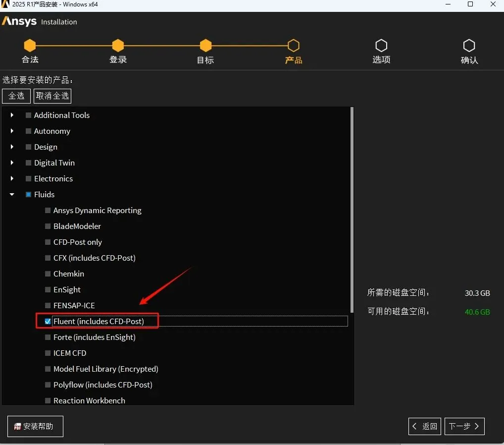Click the 目标 step hexagon icon
504x445 pixels.
206,46
